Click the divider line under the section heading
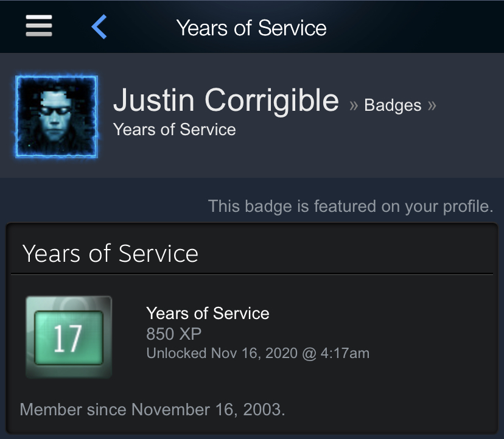Screen dimensions: 504x439 (x=256, y=274)
